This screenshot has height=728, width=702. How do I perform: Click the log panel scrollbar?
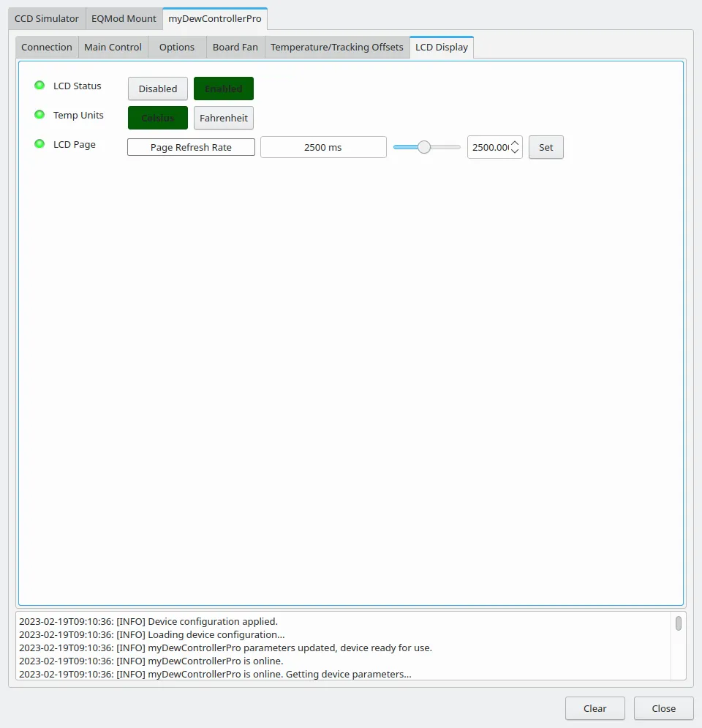tap(679, 623)
